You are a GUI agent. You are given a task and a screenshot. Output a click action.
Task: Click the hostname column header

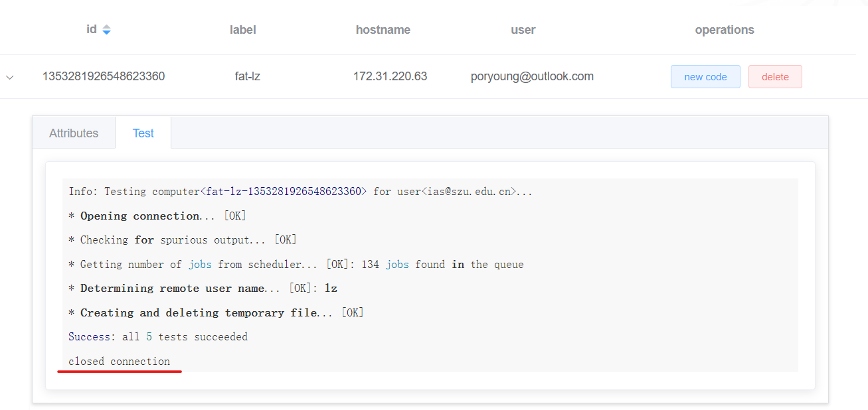pos(383,30)
